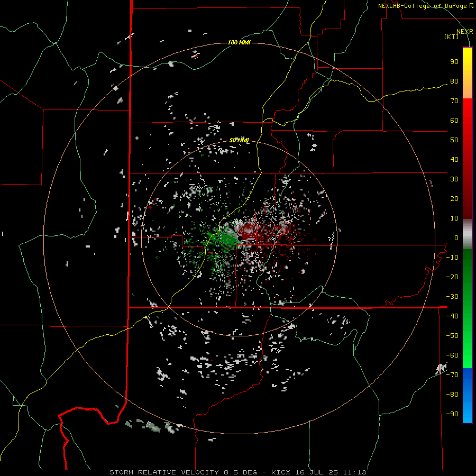Click the 30 value on the velocity scale
476x476 pixels.
(x=454, y=179)
